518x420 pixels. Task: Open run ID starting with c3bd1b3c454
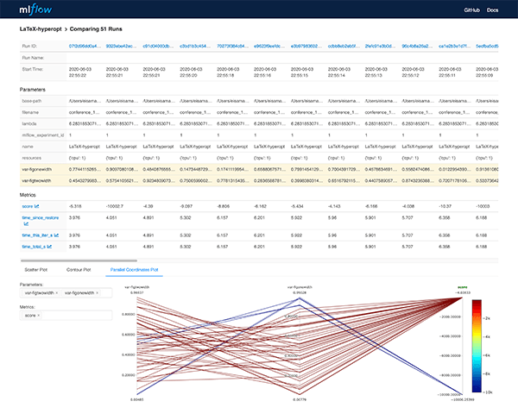click(x=195, y=47)
